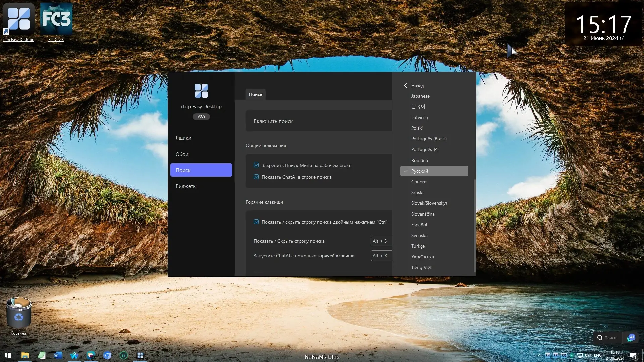Screen dimensions: 644x362
Task: Choose Español from the language list
Action: [x=419, y=225]
